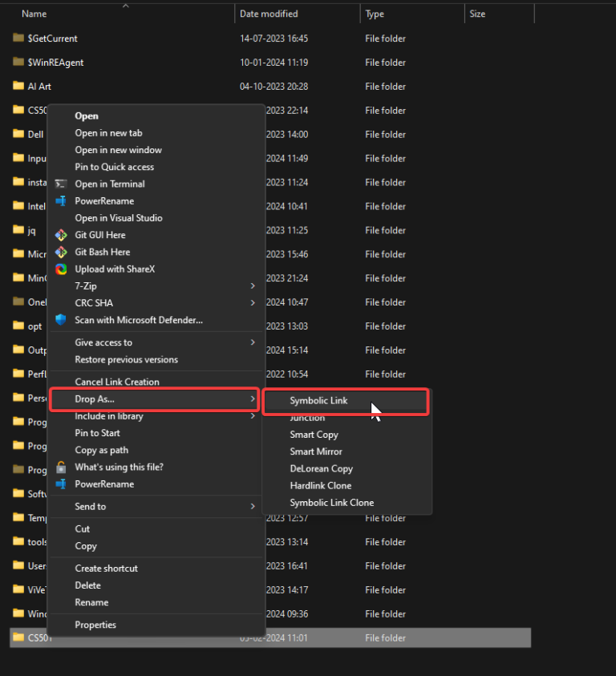Screen dimensions: 616x676
Task: Select the $WinREAgent folder name
Action: coord(55,63)
